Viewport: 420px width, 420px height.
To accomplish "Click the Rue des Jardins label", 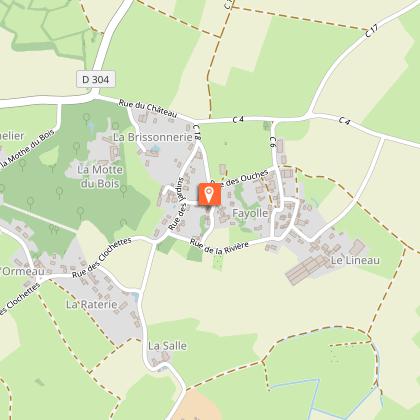I will coord(176,204).
